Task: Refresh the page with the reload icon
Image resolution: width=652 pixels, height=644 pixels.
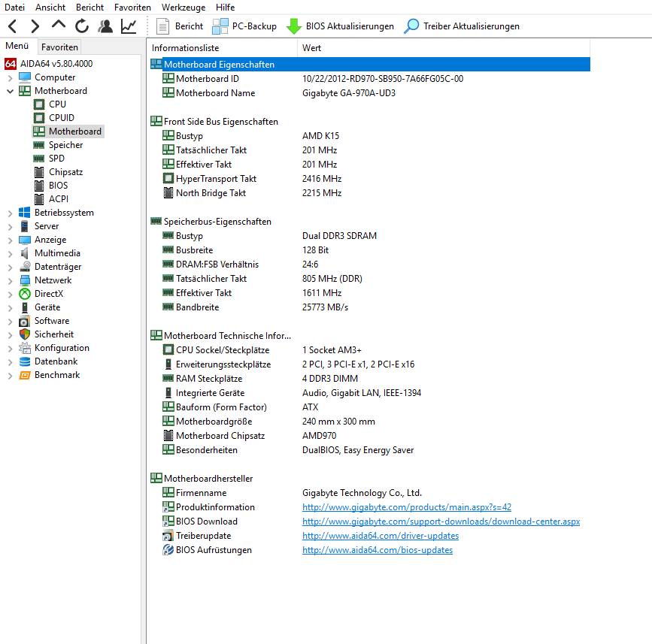Action: 82,26
